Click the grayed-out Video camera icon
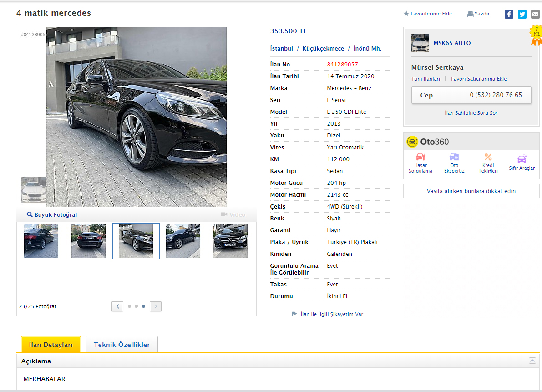 click(x=224, y=215)
